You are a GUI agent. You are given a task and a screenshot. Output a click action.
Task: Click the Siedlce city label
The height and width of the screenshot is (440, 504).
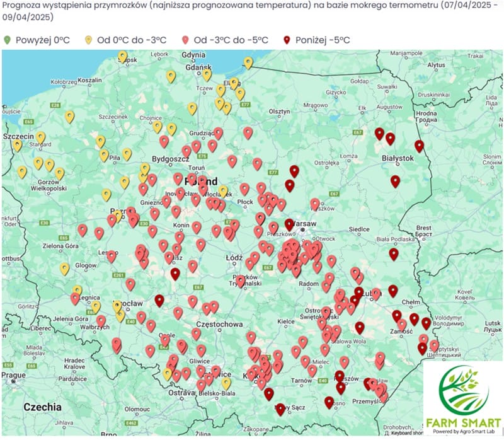coord(359,229)
